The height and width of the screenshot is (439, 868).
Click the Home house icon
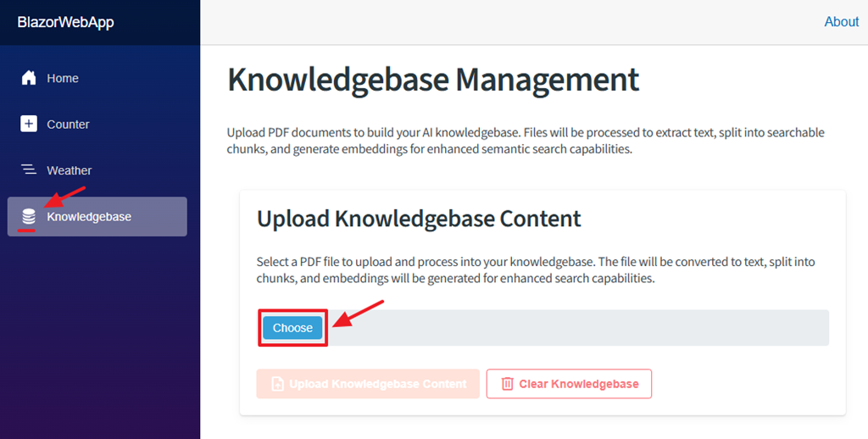click(28, 78)
